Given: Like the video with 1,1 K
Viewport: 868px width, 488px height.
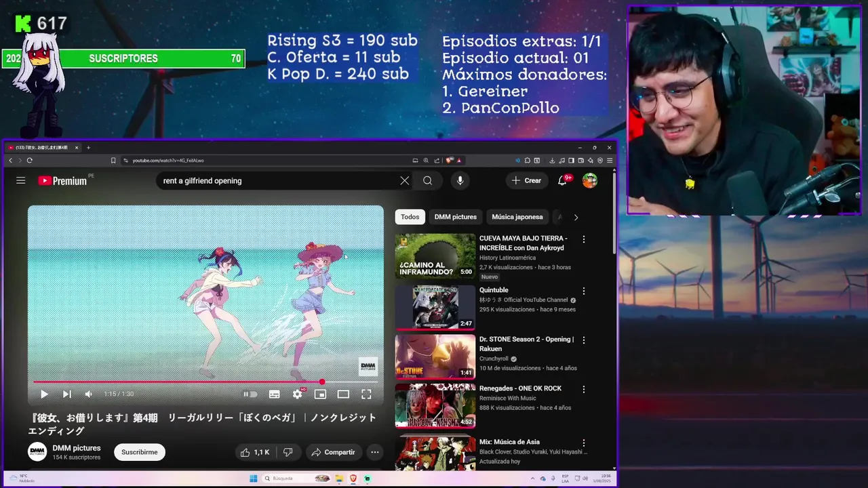Looking at the screenshot, I should point(255,452).
